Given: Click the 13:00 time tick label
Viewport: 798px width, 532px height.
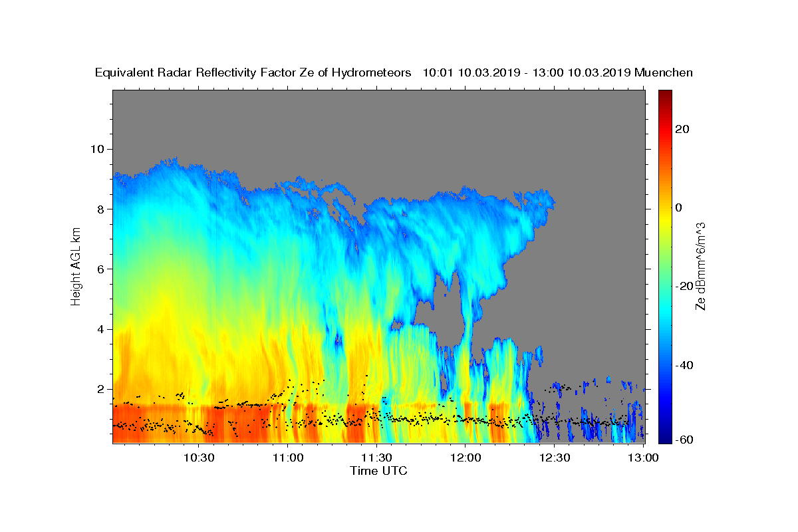Looking at the screenshot, I should point(642,458).
